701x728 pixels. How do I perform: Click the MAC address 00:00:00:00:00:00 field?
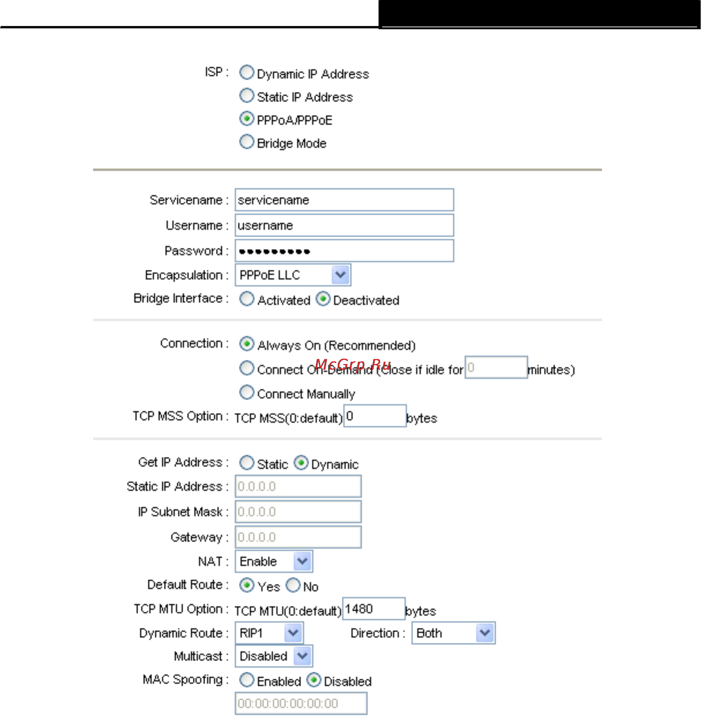click(301, 703)
